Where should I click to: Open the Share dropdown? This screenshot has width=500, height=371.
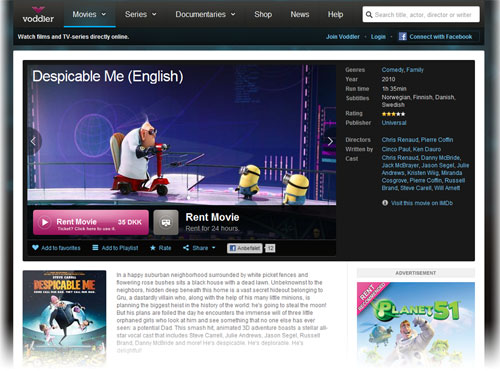pyautogui.click(x=199, y=248)
